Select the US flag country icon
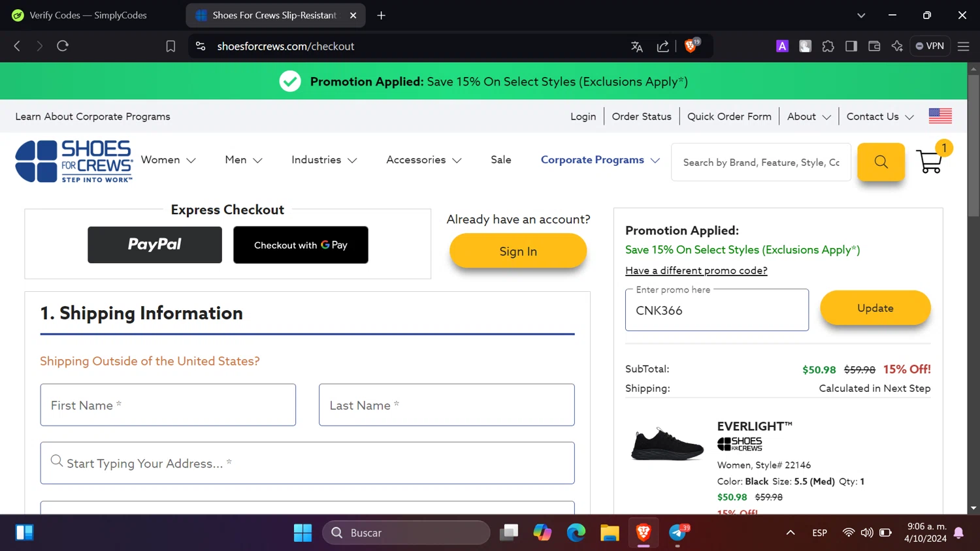Screen dimensions: 980x551 [940, 116]
